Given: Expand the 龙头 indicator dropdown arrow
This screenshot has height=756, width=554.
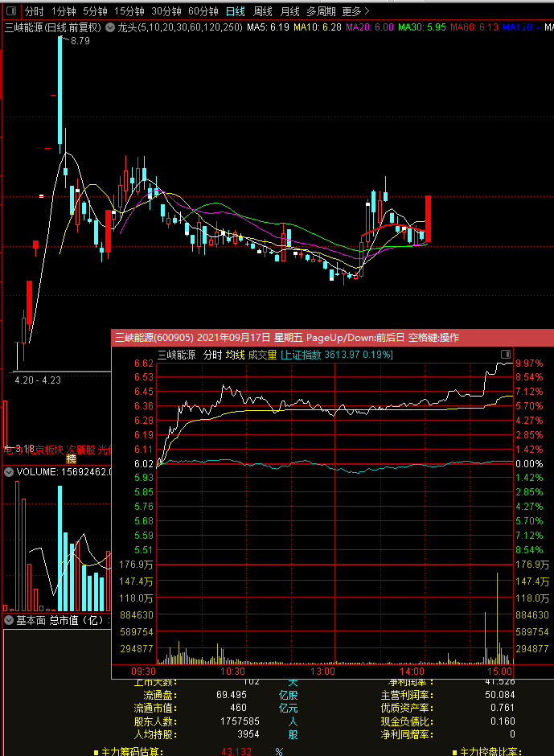Looking at the screenshot, I should [x=111, y=27].
